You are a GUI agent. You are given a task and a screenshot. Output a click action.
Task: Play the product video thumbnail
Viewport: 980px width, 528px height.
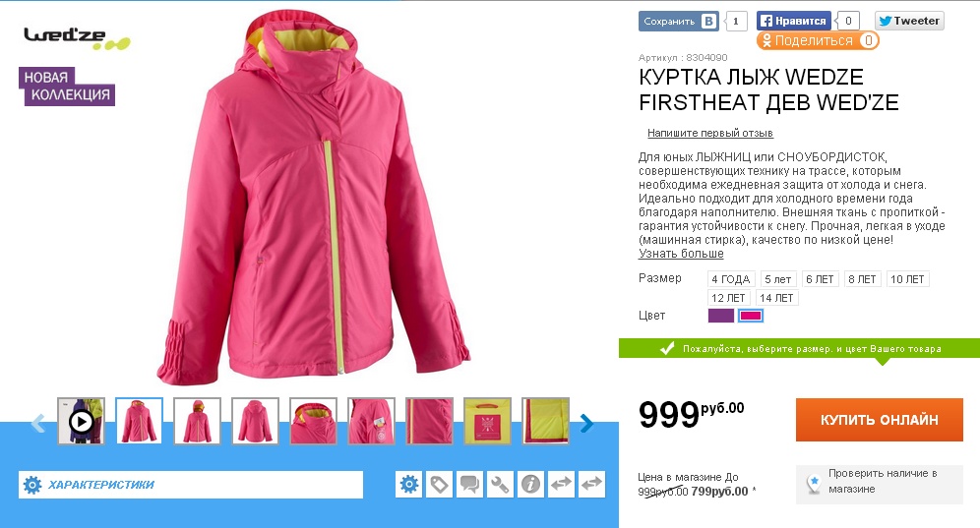click(x=82, y=421)
